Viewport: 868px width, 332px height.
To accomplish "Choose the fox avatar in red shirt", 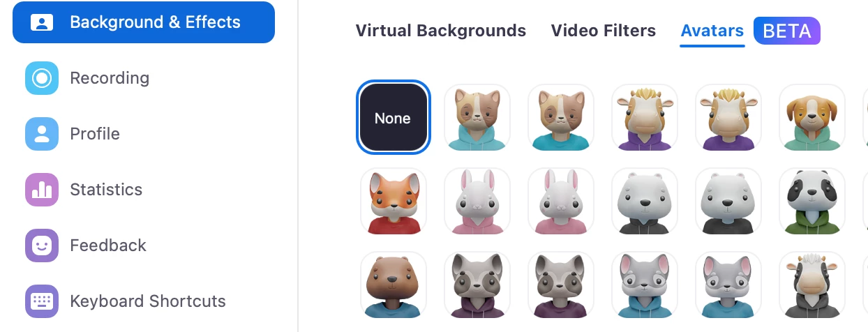I will [394, 201].
